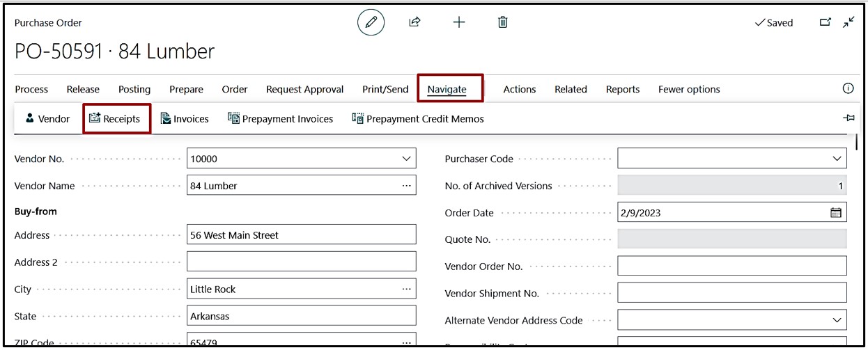Select the Request Approval menu
This screenshot has height=350, width=868.
click(304, 89)
